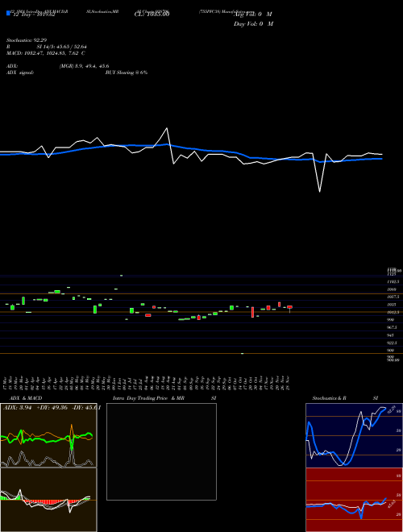Click the highest peak of the white price line
This screenshot has width=403, height=532.
(167, 128)
